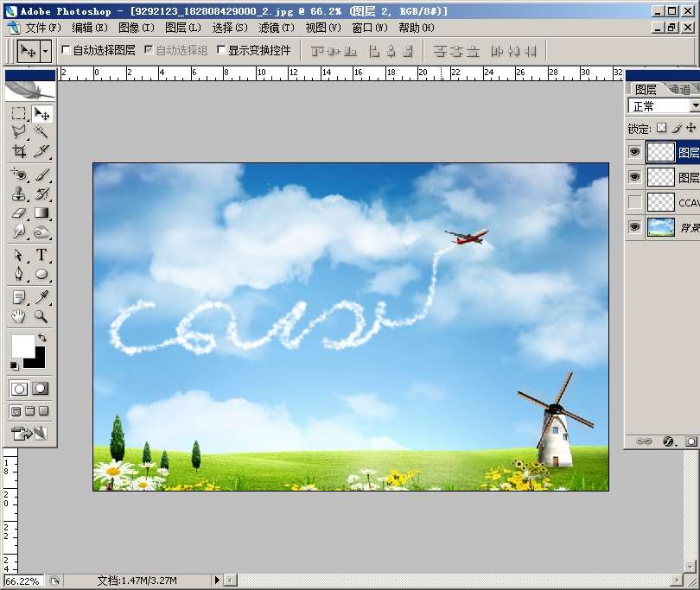The width and height of the screenshot is (700, 590).
Task: Click the 背景 layer thumbnail
Action: coord(662,227)
